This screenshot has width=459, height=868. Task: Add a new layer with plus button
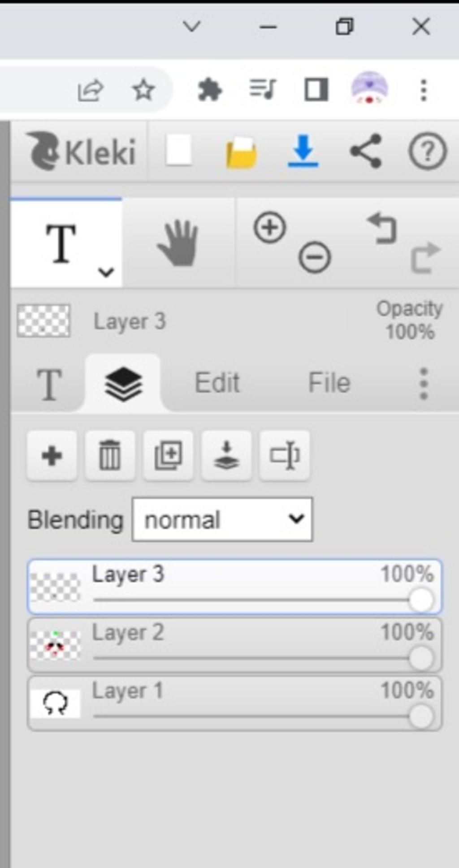(x=52, y=456)
